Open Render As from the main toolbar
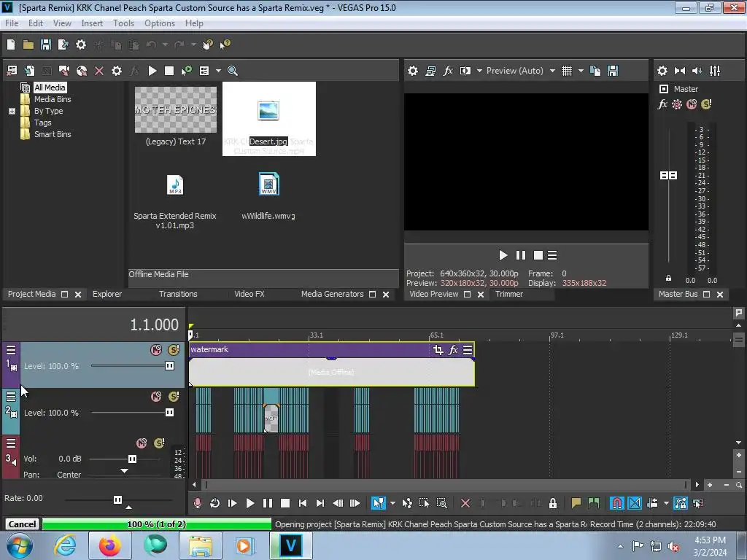This screenshot has height=560, width=747. pyautogui.click(x=63, y=44)
